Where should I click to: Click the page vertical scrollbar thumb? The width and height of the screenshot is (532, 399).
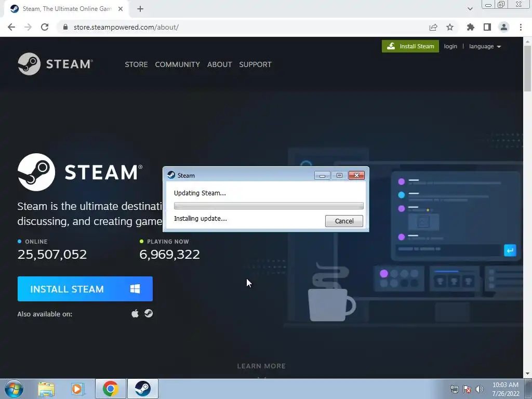click(x=527, y=68)
